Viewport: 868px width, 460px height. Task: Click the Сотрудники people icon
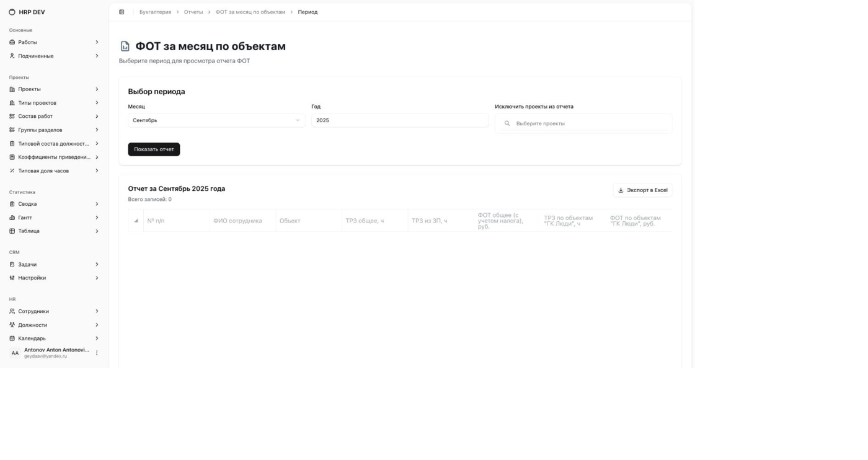coord(12,311)
